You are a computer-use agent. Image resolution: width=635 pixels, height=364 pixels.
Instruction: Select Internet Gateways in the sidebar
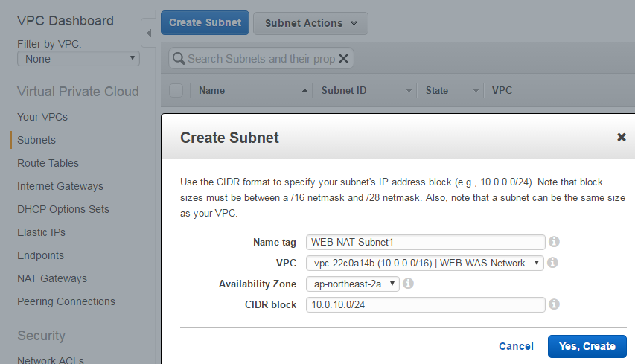[x=60, y=186]
